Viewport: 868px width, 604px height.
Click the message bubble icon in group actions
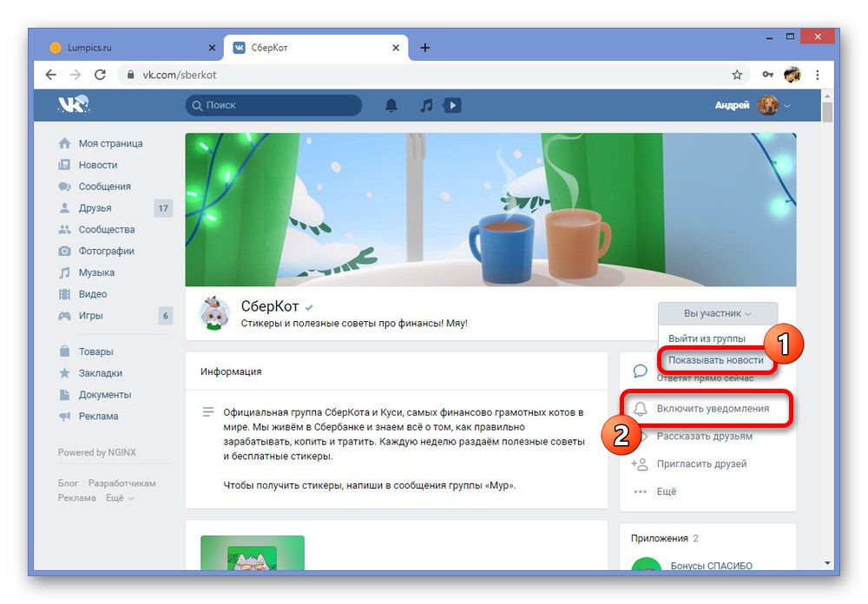640,371
